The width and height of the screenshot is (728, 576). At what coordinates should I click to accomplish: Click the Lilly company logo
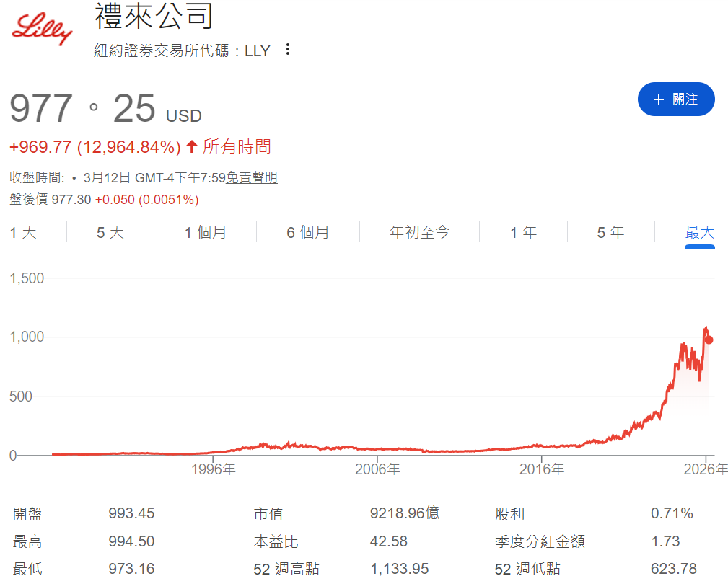(x=41, y=29)
